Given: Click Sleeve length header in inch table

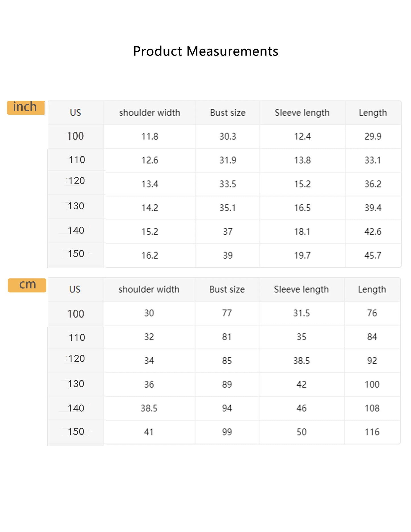Looking at the screenshot, I should [x=302, y=113].
